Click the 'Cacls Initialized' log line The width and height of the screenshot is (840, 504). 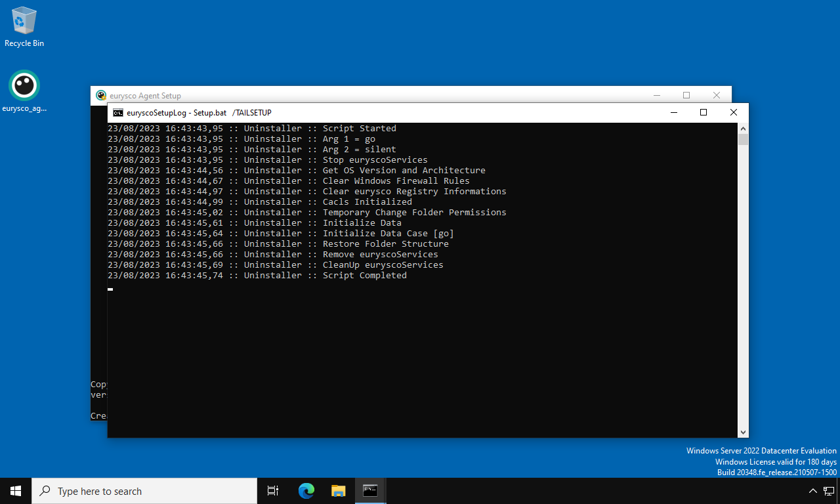[x=260, y=202]
